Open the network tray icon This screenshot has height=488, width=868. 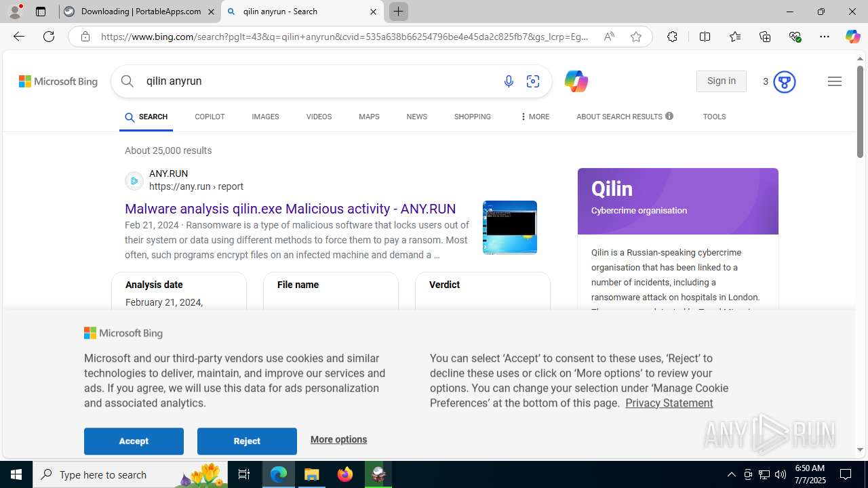pos(764,474)
